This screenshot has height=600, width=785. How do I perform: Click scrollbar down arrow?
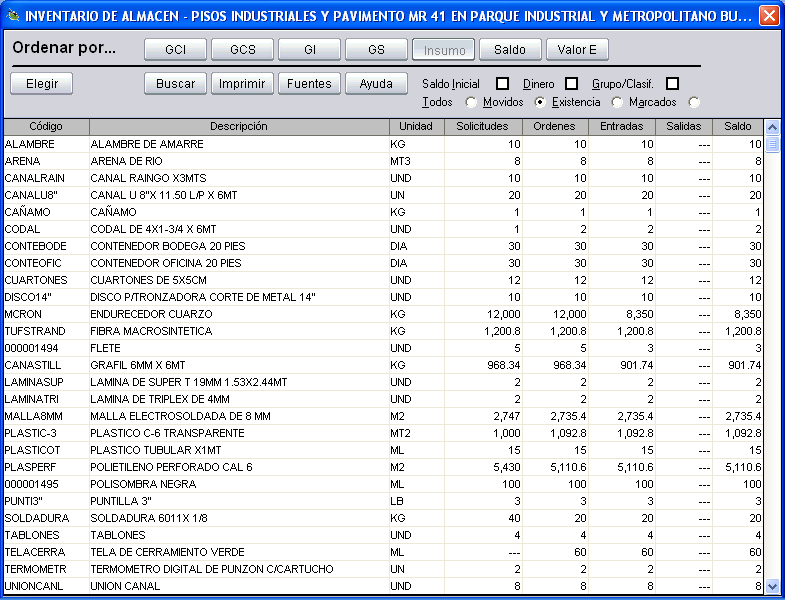tap(772, 585)
